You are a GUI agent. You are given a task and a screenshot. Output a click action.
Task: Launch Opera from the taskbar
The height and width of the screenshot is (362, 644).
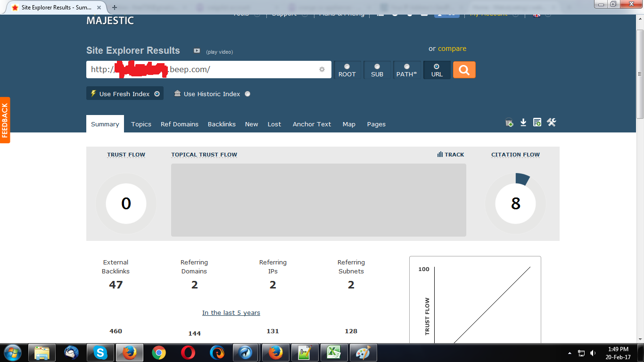point(188,353)
